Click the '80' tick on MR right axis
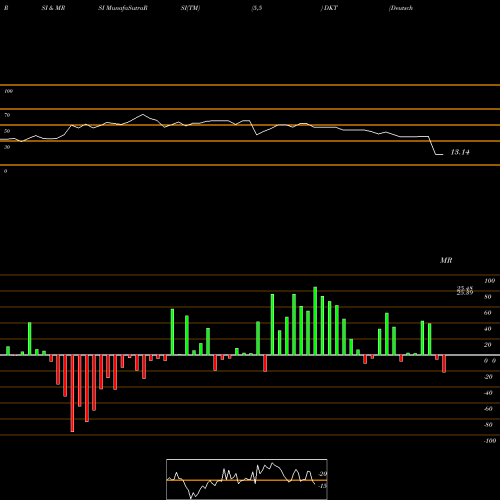 [x=488, y=297]
